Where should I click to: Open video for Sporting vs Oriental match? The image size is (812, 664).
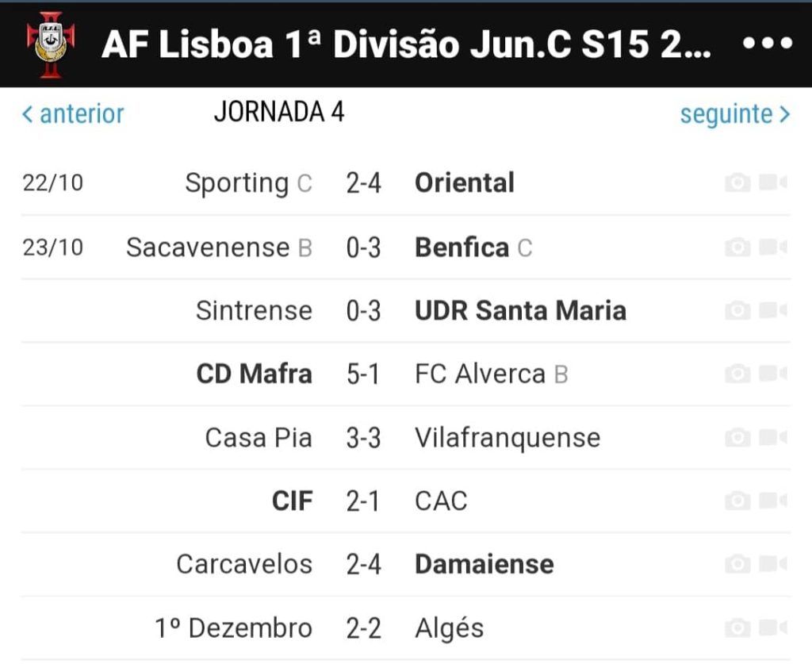click(773, 182)
